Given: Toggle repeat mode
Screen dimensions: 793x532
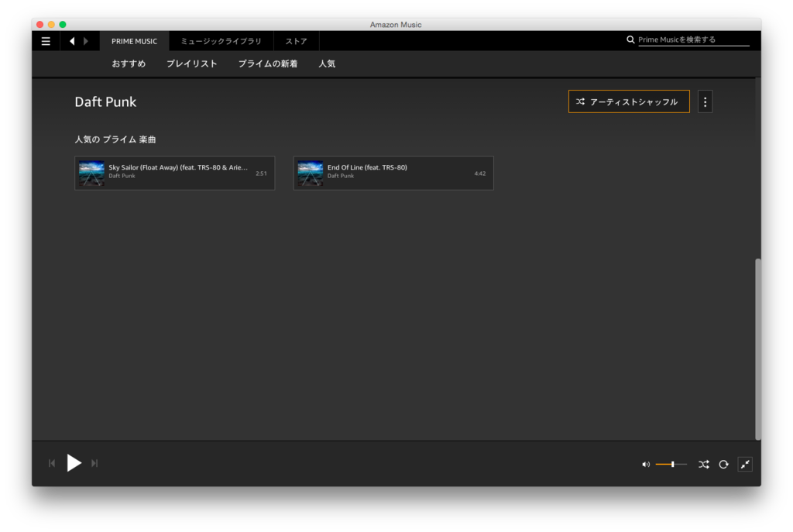Looking at the screenshot, I should click(724, 464).
